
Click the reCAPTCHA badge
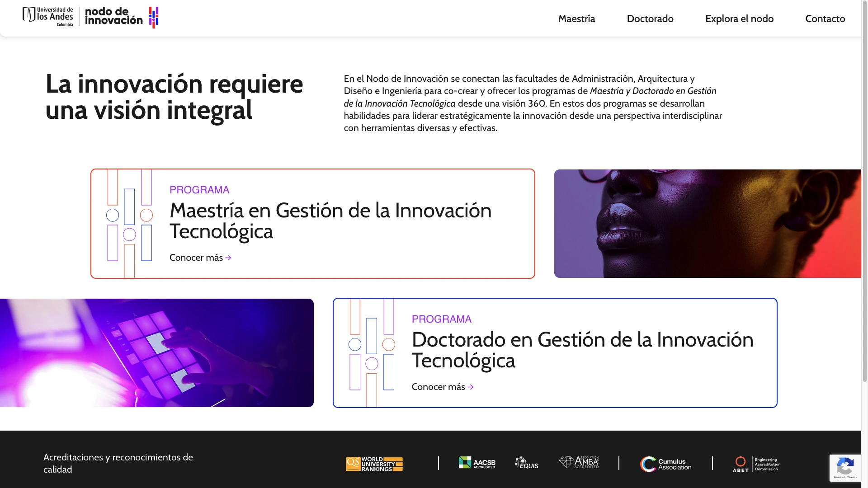(845, 468)
